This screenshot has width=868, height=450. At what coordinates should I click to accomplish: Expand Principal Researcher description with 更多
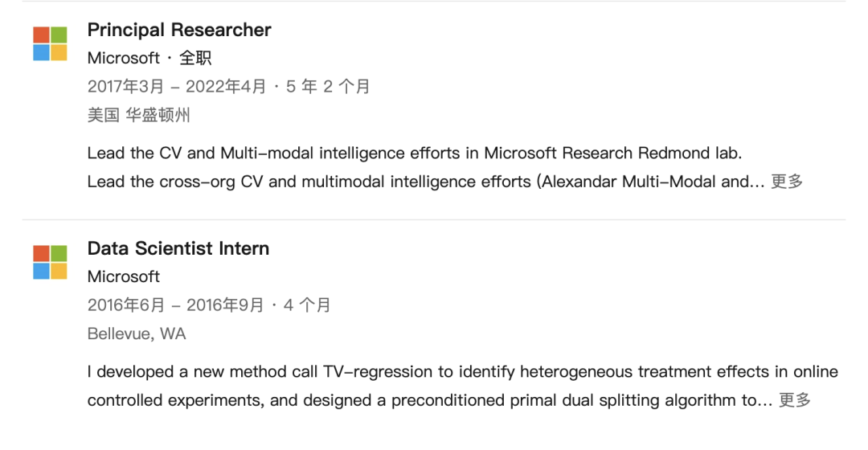[x=787, y=182]
